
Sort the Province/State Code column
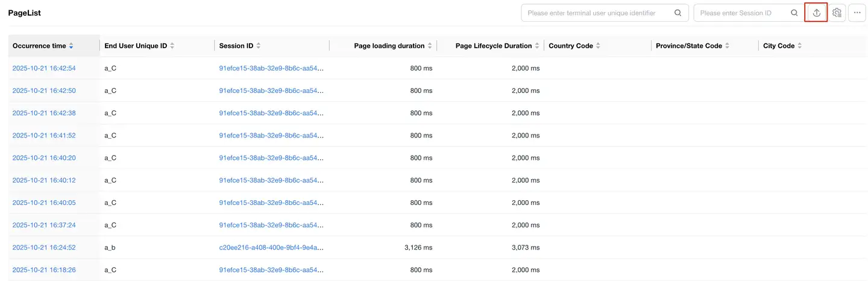point(728,46)
